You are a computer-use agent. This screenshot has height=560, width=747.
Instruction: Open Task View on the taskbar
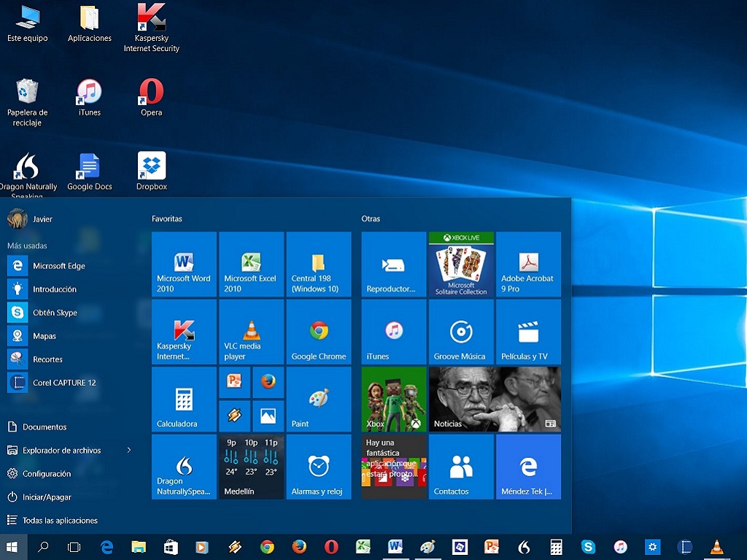point(74,547)
